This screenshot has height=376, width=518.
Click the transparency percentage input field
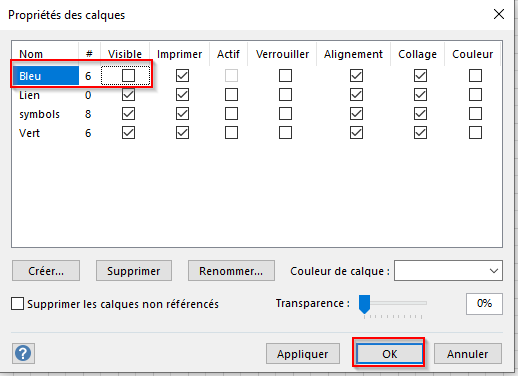click(x=484, y=304)
